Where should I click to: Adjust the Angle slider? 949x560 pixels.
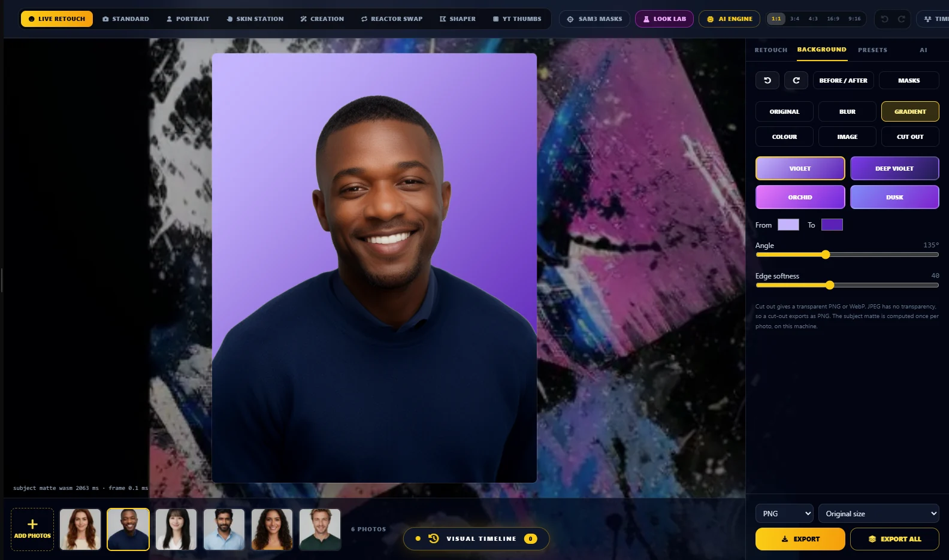click(x=847, y=255)
